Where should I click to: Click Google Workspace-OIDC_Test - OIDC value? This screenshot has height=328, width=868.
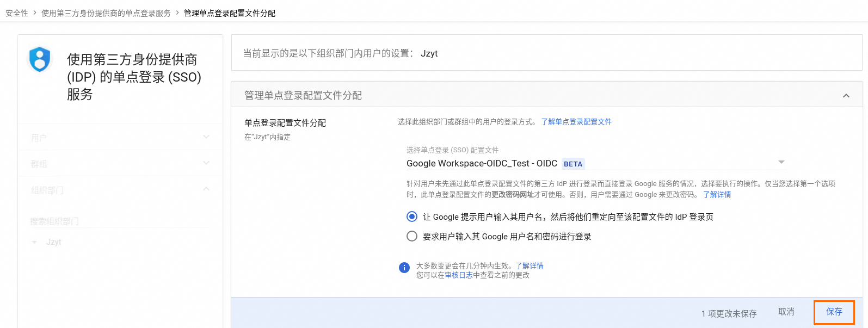pyautogui.click(x=482, y=163)
